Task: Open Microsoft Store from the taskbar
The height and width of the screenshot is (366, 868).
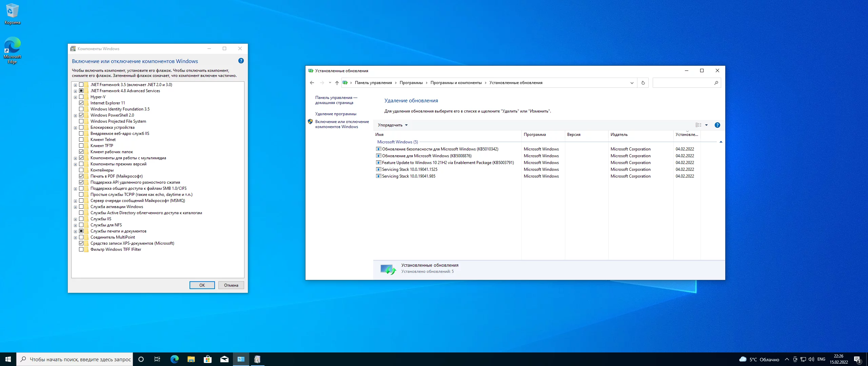Action: [x=208, y=359]
